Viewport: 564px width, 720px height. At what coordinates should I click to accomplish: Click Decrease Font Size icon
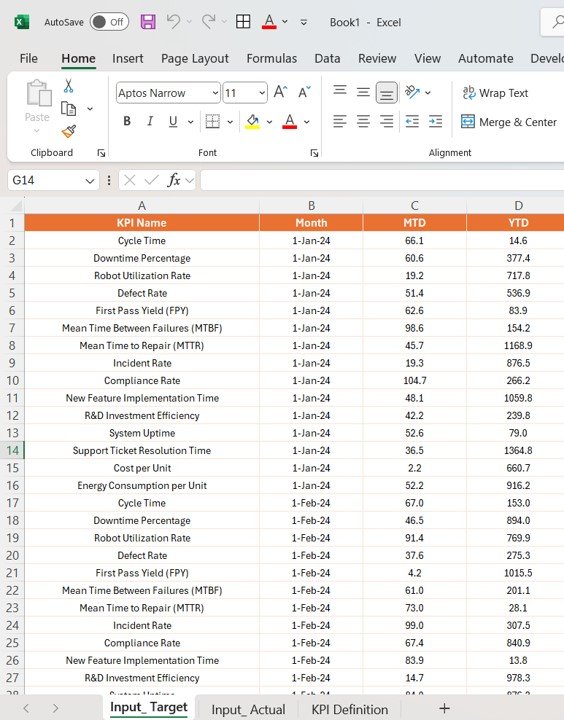coord(305,92)
